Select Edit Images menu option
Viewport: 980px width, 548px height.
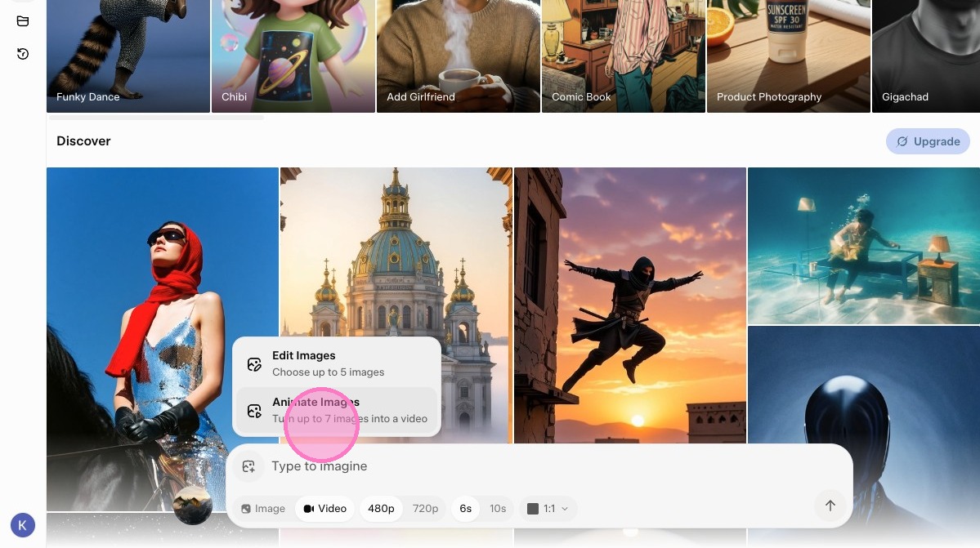click(336, 364)
